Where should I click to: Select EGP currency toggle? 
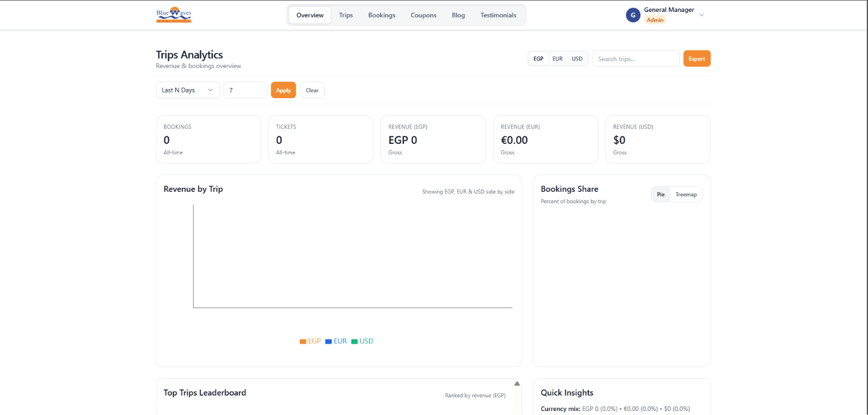538,59
